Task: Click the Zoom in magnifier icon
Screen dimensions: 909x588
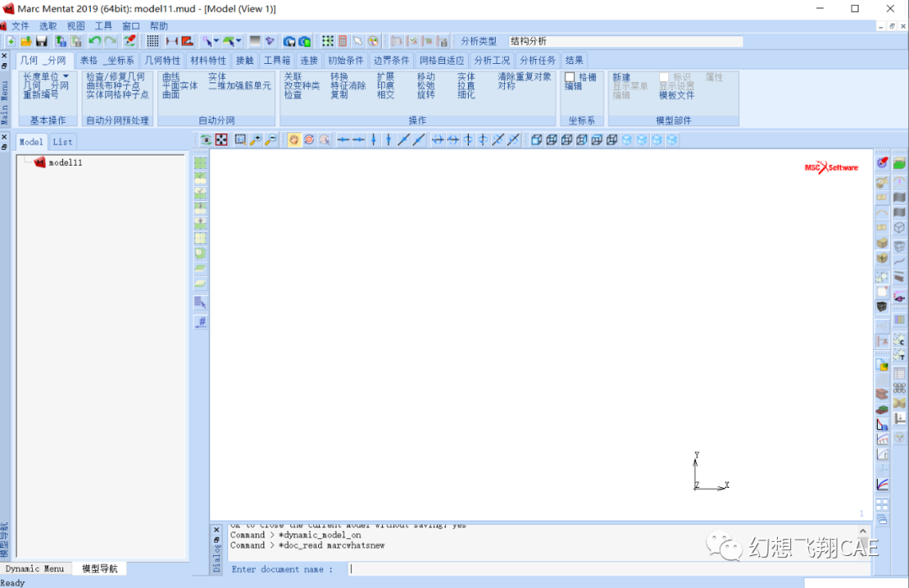Action: tap(255, 140)
